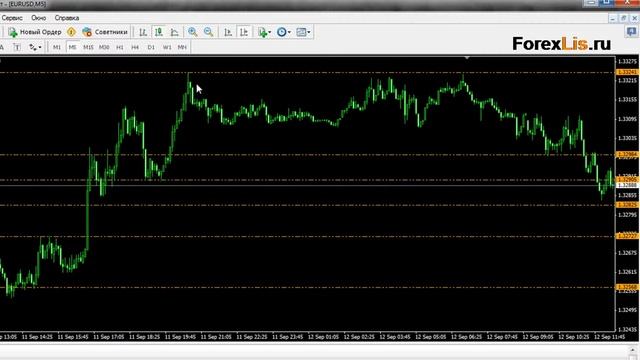640x360 pixels.
Task: Click the chart shift triangle marker
Action: 467,58
